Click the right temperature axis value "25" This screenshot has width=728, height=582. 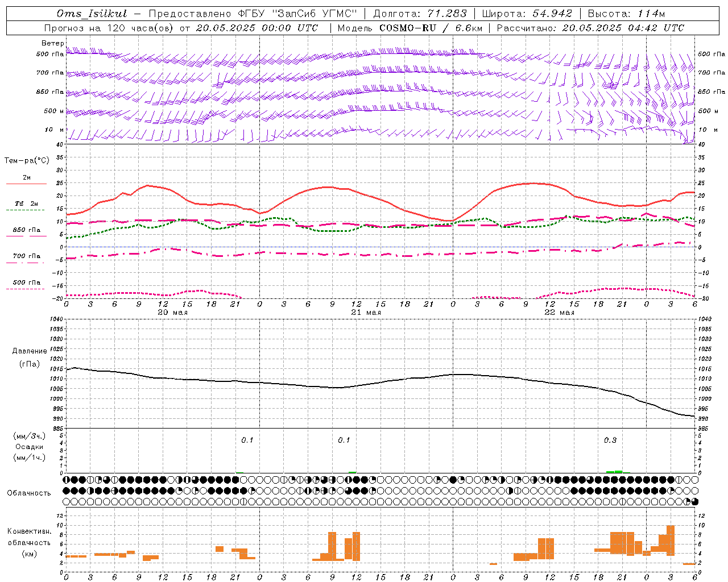[x=701, y=183]
